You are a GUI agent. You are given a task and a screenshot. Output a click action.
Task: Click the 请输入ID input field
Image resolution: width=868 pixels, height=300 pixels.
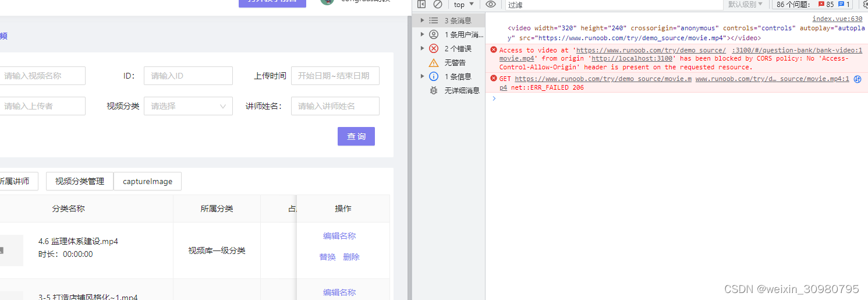coord(188,76)
